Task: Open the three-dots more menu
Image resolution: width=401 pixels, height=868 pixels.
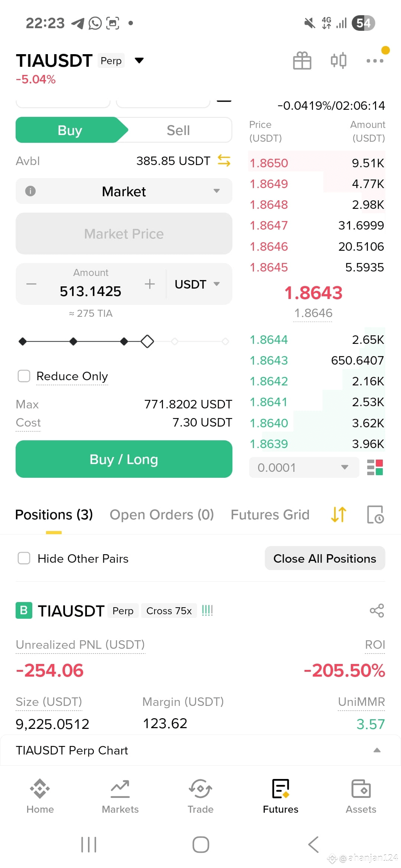Action: (x=375, y=61)
